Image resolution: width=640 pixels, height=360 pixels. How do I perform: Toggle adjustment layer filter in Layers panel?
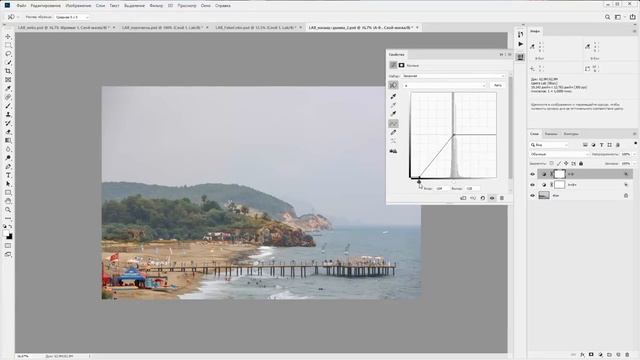point(593,145)
